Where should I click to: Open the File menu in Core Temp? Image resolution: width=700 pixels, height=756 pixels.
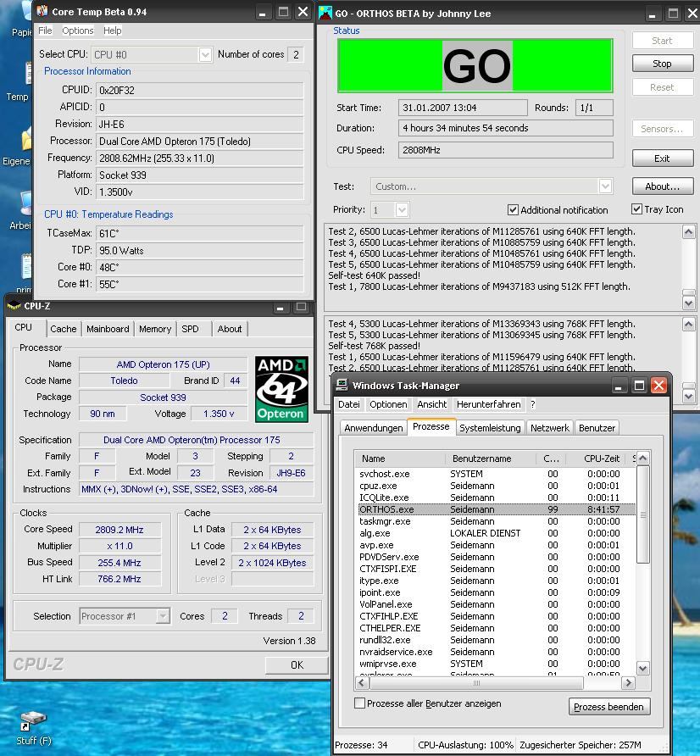pyautogui.click(x=45, y=31)
